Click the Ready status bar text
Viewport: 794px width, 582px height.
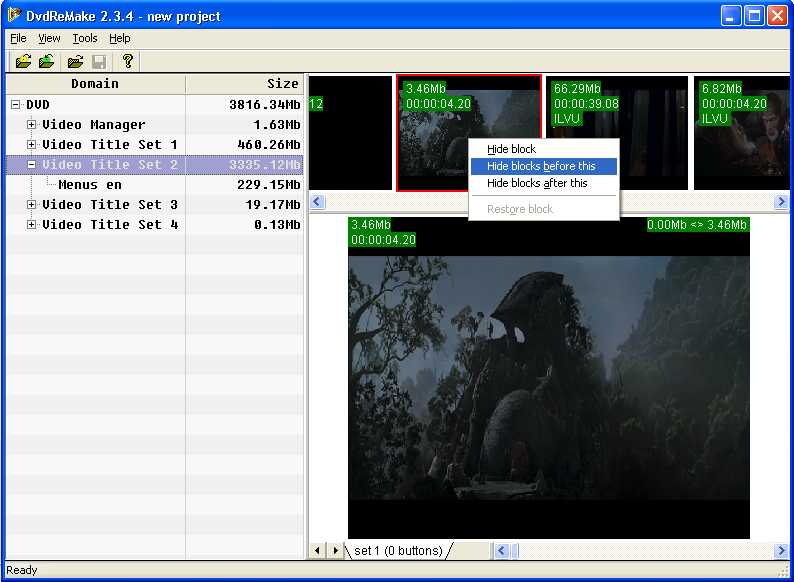tap(21, 570)
